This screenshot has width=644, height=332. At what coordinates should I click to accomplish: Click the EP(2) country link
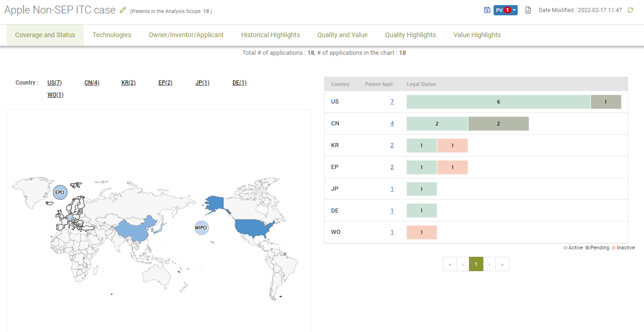coord(166,83)
